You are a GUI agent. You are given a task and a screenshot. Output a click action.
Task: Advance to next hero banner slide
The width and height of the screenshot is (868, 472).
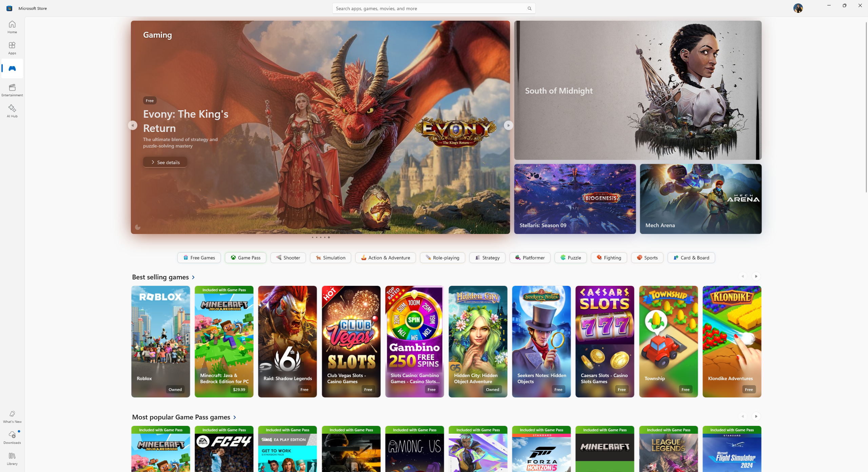pos(508,125)
